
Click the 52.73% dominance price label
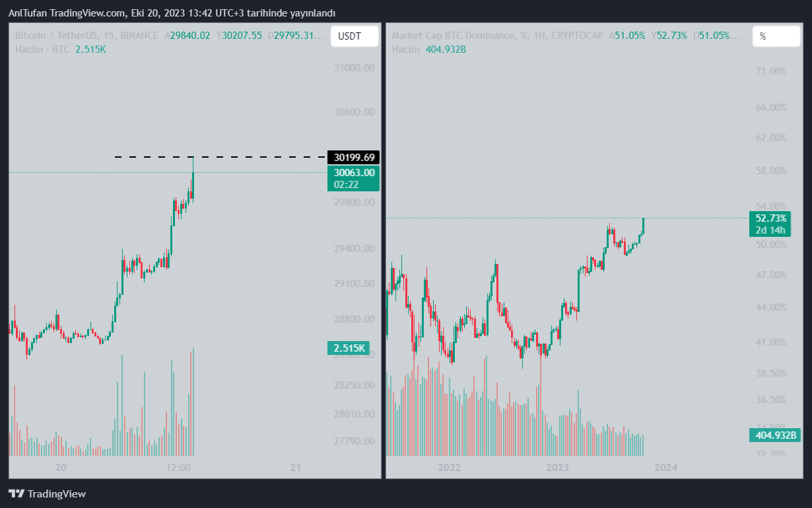pos(770,218)
